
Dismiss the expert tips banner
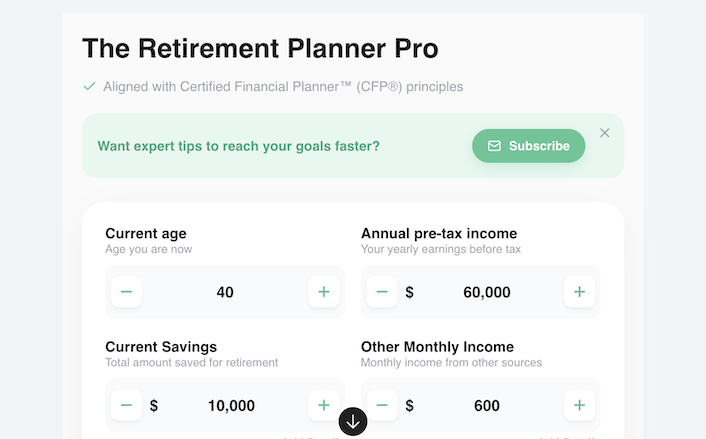pyautogui.click(x=604, y=133)
